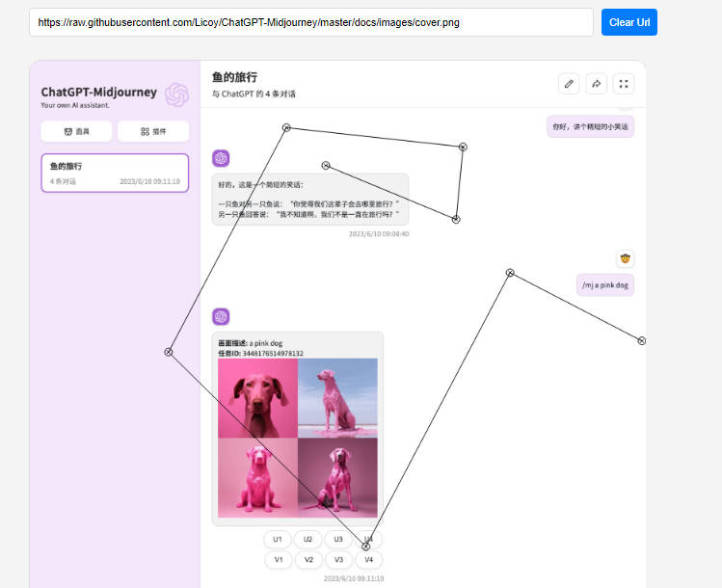The image size is (722, 588).
Task: Select the 鱼的旅行 conversation in sidebar
Action: 115,173
